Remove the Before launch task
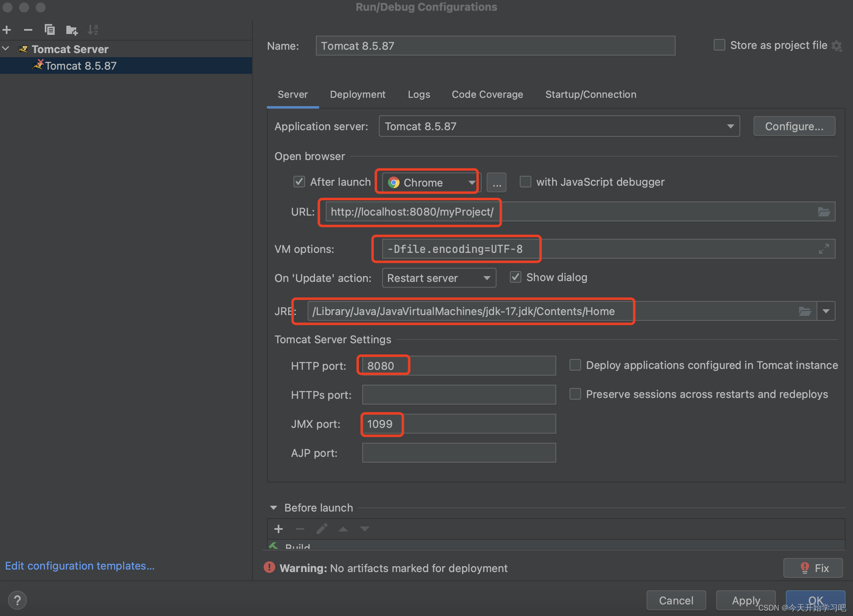This screenshot has width=853, height=616. pyautogui.click(x=300, y=529)
